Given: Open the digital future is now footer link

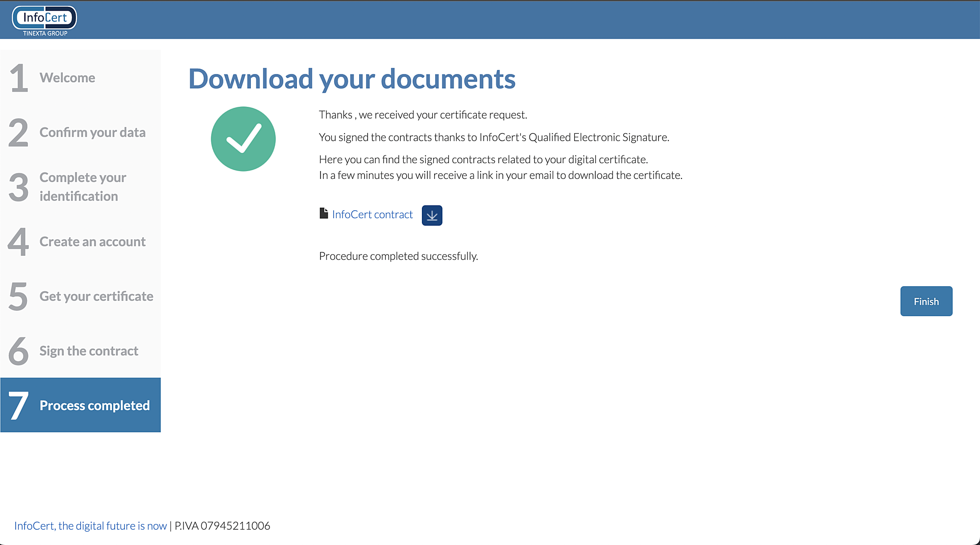Looking at the screenshot, I should (x=90, y=526).
